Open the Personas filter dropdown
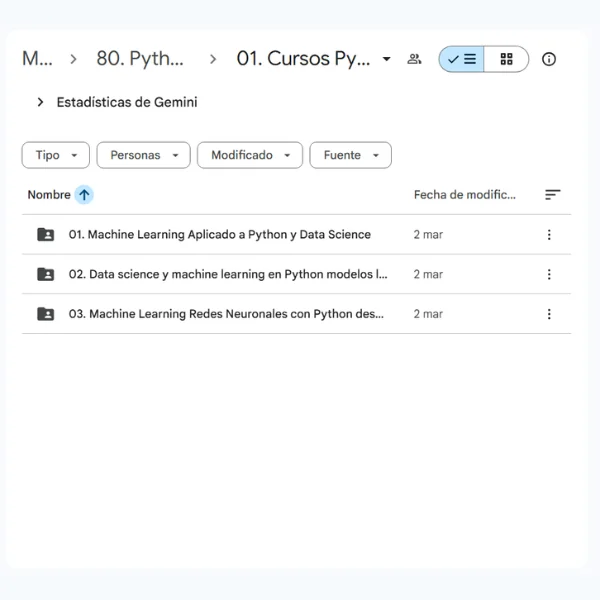The image size is (600, 600). [143, 155]
